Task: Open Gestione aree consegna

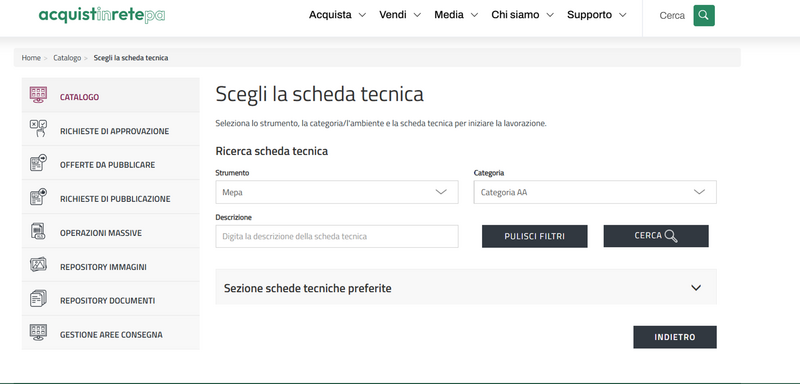Action: (110, 333)
